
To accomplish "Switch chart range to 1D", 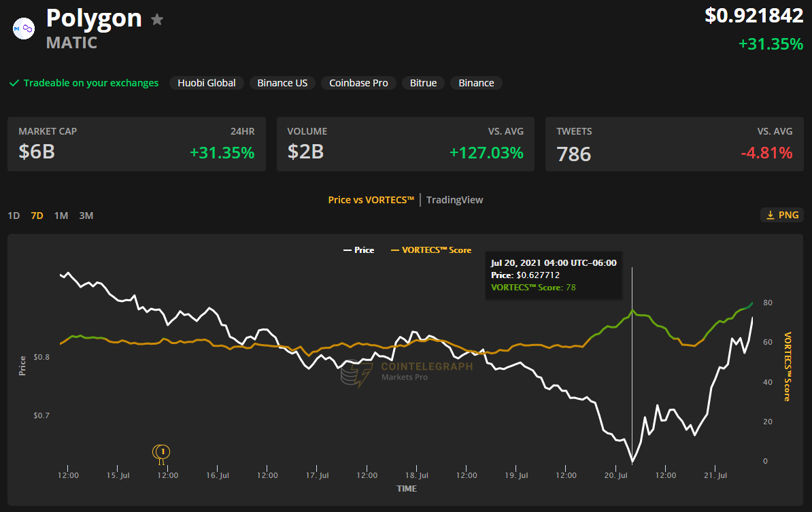I will (x=14, y=216).
